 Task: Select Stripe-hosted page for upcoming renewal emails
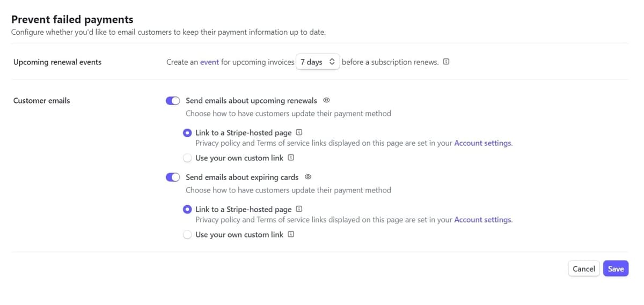click(x=187, y=133)
